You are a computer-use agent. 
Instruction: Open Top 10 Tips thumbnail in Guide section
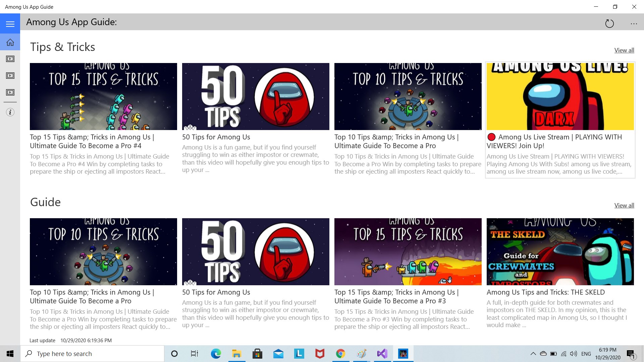coord(103,252)
